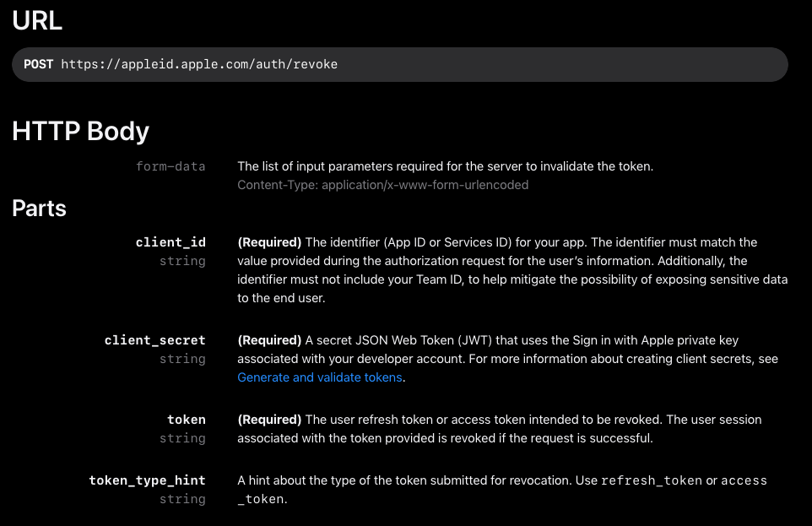Click the HTTP Body heading
The image size is (812, 526).
pyautogui.click(x=80, y=131)
